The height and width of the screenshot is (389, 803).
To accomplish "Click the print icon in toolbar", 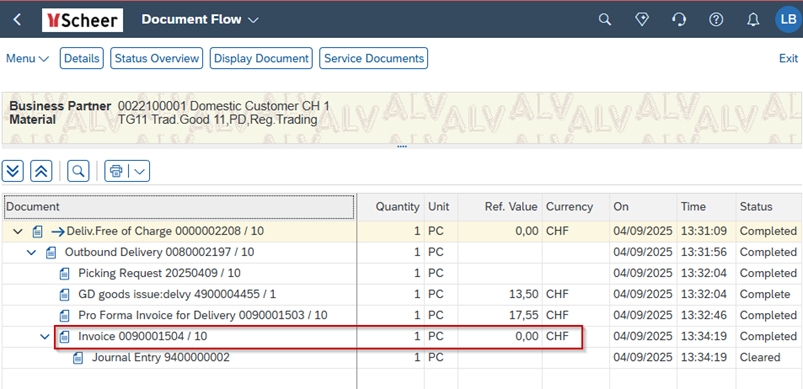I will click(116, 171).
